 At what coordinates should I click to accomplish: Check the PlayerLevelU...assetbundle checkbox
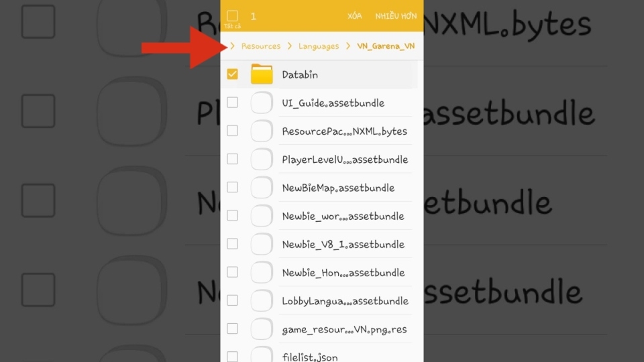pos(233,160)
